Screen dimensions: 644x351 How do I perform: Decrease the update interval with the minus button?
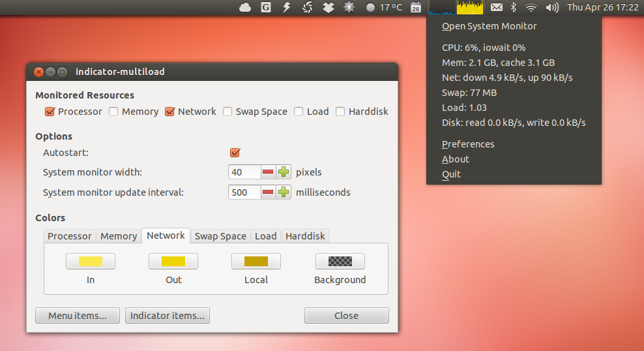pyautogui.click(x=268, y=192)
